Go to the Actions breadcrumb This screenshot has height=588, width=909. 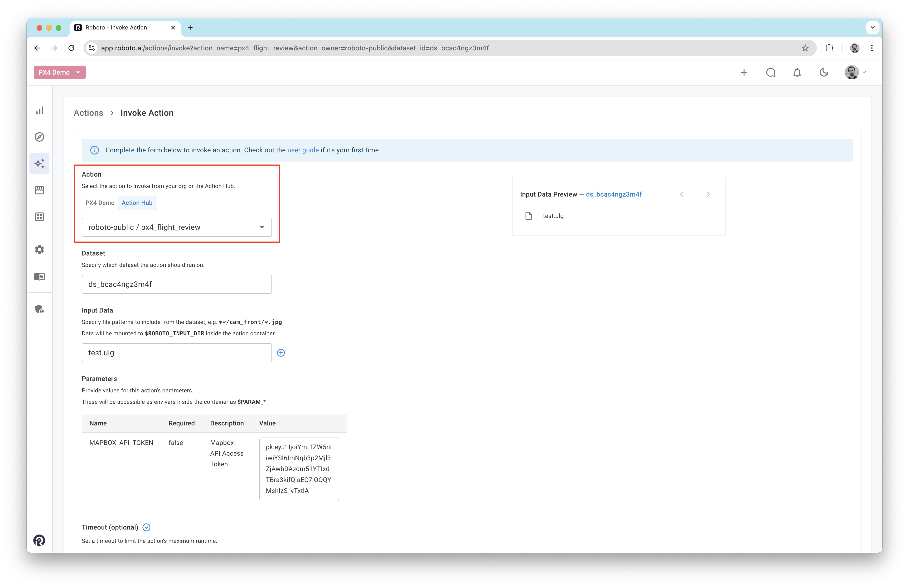coord(89,113)
